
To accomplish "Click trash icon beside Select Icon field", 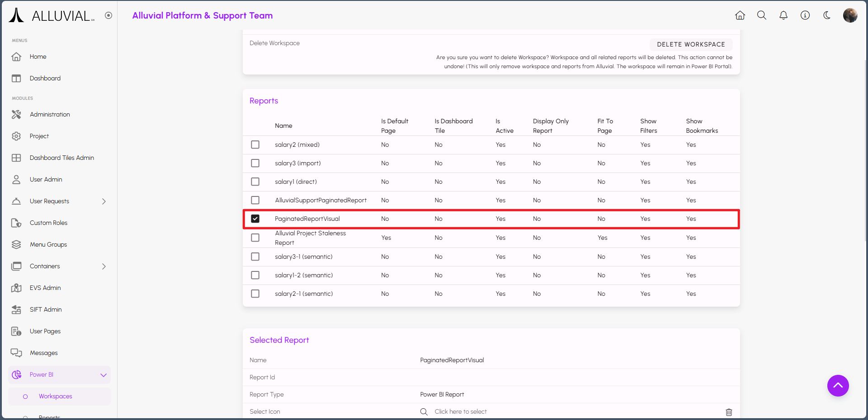I will [x=729, y=412].
